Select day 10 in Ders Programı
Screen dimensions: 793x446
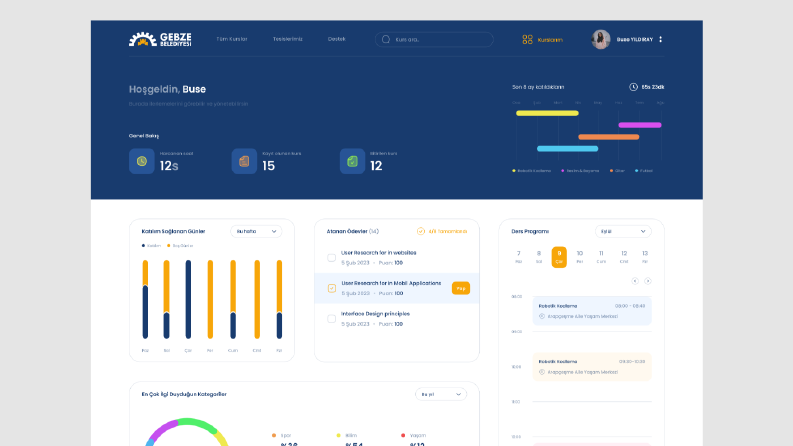(580, 257)
